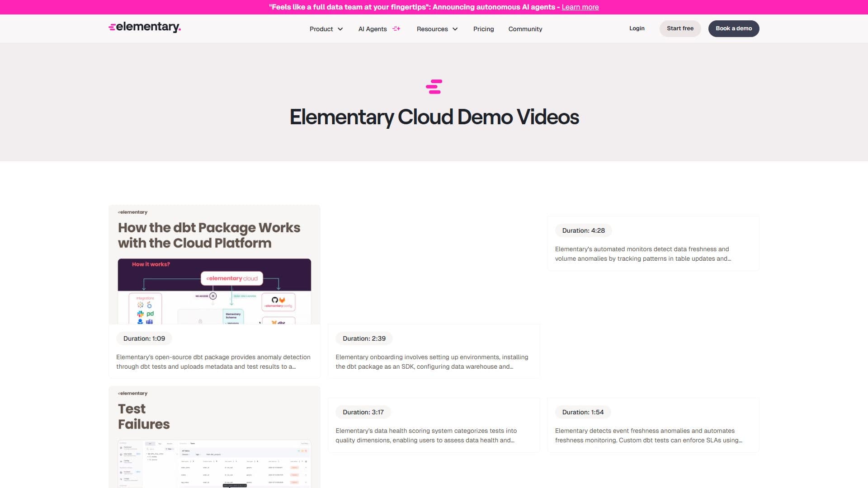Open the dbt Package Works video thumbnail
The height and width of the screenshot is (488, 868).
pos(214,265)
